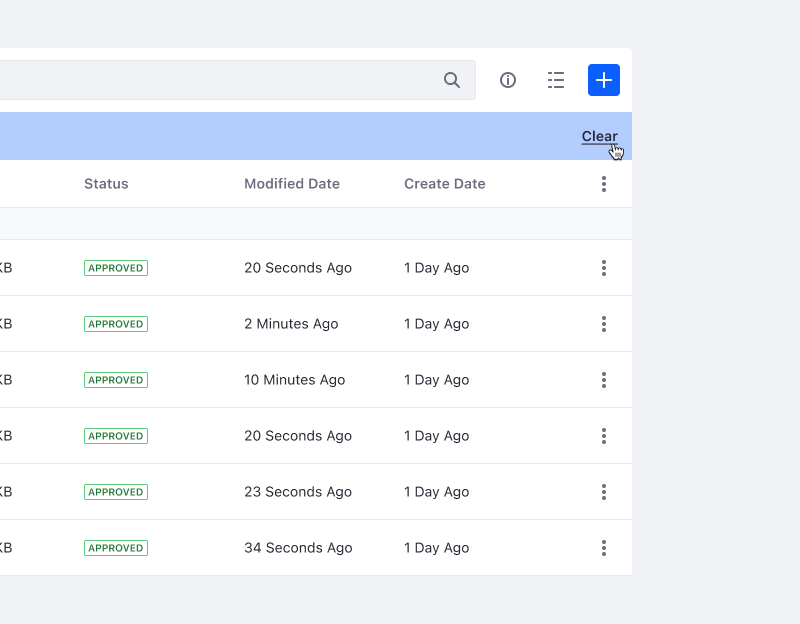Image resolution: width=800 pixels, height=624 pixels.
Task: Open actions for the 23 Seconds Ago row
Action: click(x=604, y=492)
